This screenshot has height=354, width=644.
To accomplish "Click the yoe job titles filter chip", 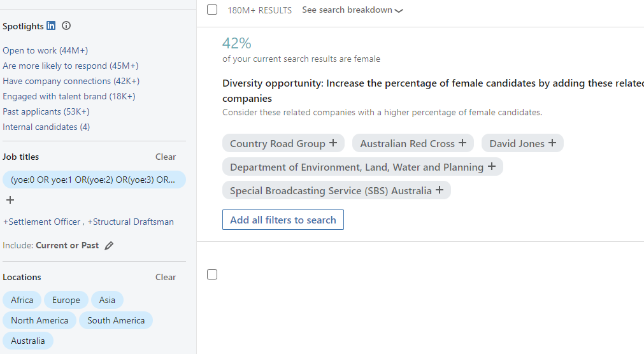I will [x=94, y=180].
